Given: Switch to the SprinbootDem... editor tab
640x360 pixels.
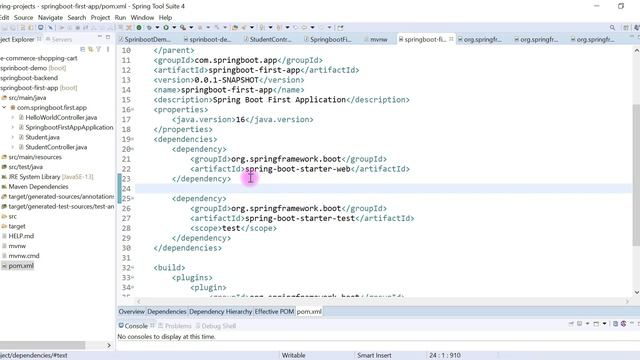Looking at the screenshot, I should tap(144, 39).
